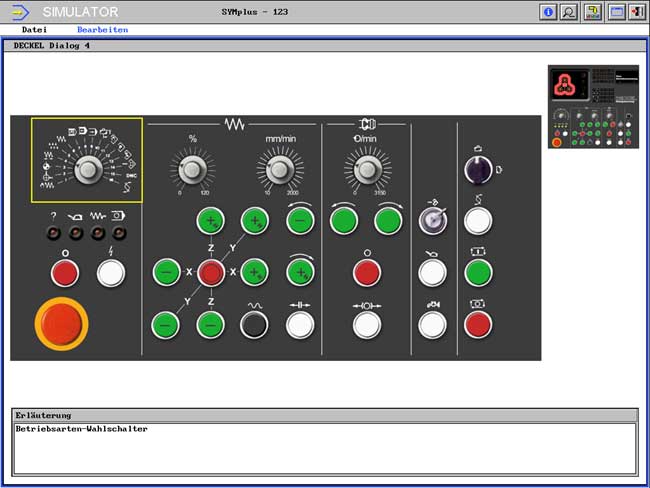Click the control panel overview thumbnail
The width and height of the screenshot is (650, 488).
pos(593,107)
